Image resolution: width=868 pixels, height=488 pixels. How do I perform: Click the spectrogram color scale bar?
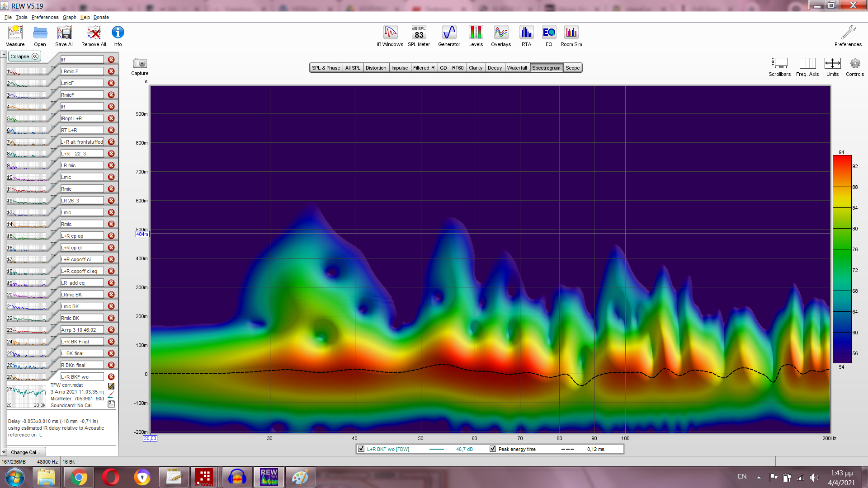(842, 259)
